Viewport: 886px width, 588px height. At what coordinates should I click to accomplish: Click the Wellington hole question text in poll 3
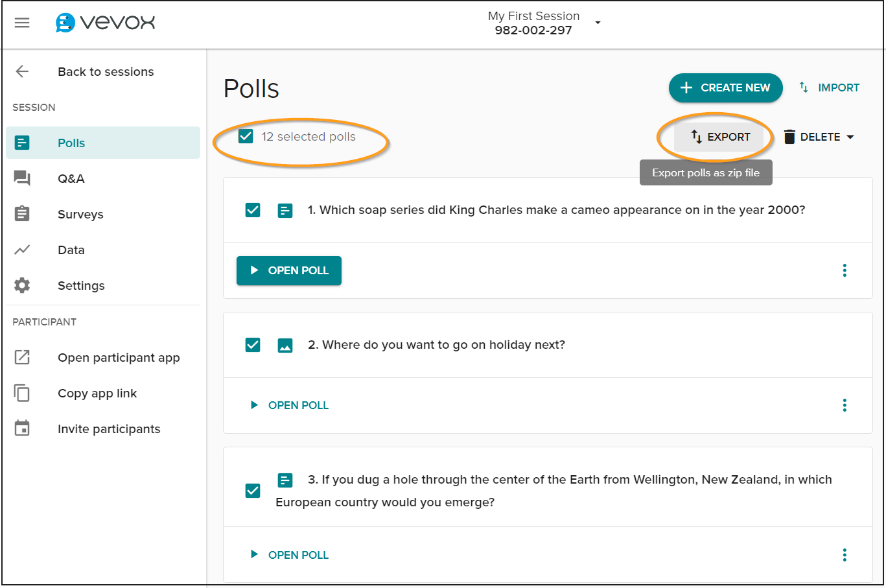coord(554,491)
